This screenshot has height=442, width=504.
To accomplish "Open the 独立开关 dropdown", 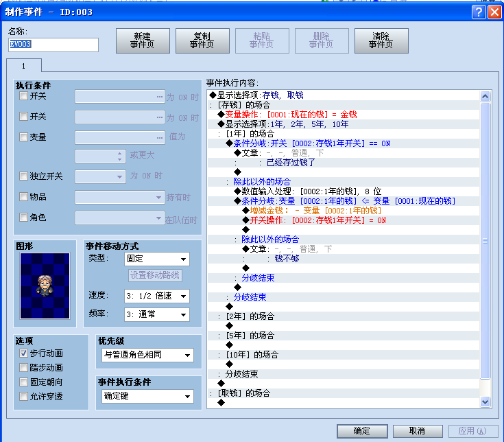I will coord(100,176).
